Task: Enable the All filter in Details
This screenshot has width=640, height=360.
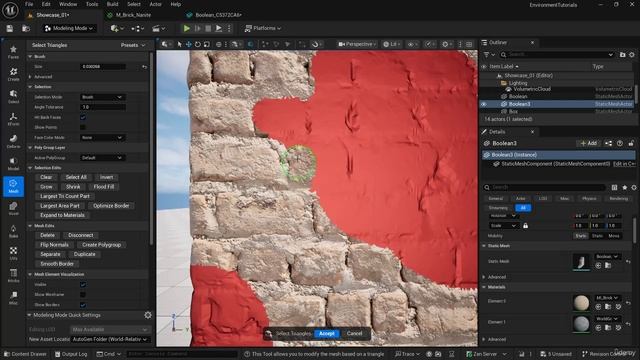Action: [523, 208]
